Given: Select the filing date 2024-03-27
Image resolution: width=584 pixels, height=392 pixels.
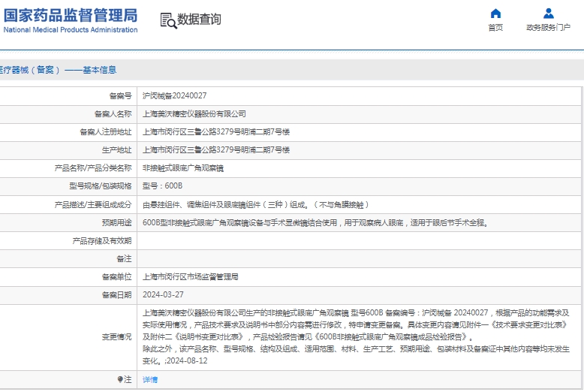Looking at the screenshot, I should coord(163,294).
